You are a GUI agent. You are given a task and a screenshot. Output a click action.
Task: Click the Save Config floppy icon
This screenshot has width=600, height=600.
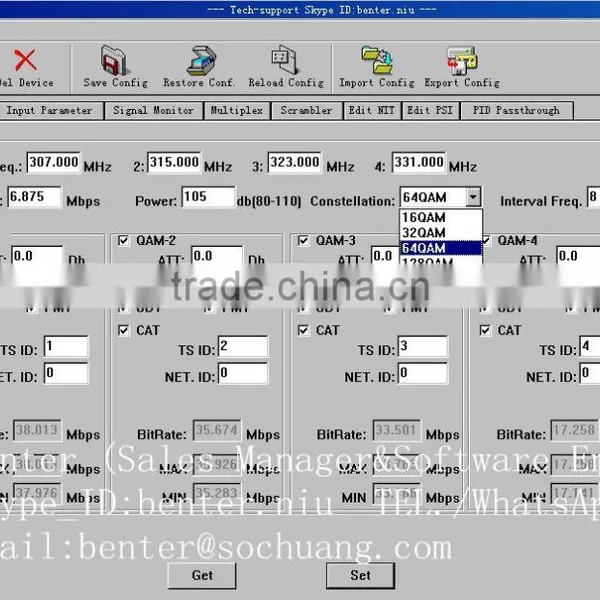tap(114, 60)
